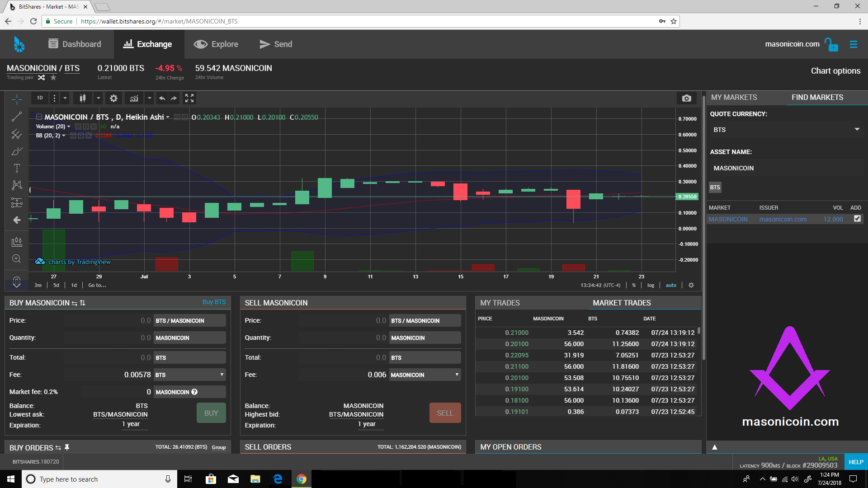Image resolution: width=868 pixels, height=488 pixels.
Task: Open chart settings gear in toolbar
Action: pyautogui.click(x=113, y=98)
